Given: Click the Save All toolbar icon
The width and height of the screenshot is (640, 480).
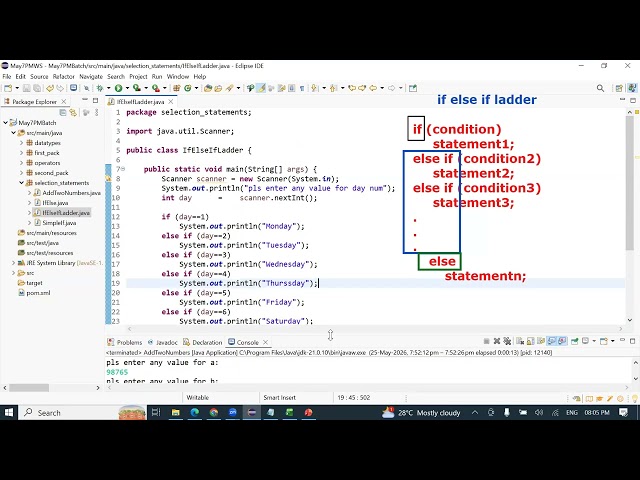Looking at the screenshot, I should click(37, 88).
